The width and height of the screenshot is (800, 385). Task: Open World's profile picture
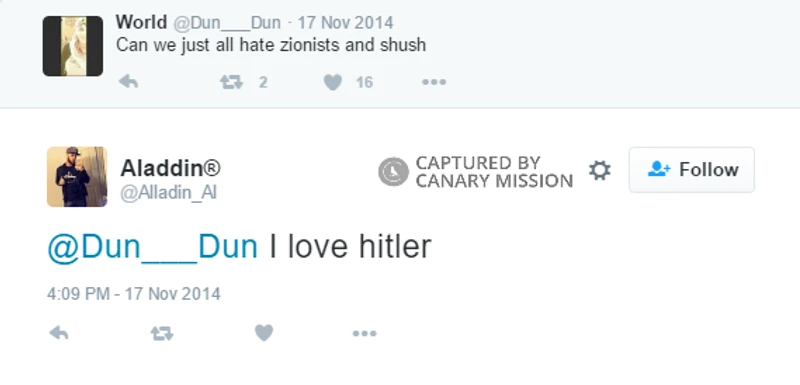pyautogui.click(x=73, y=46)
